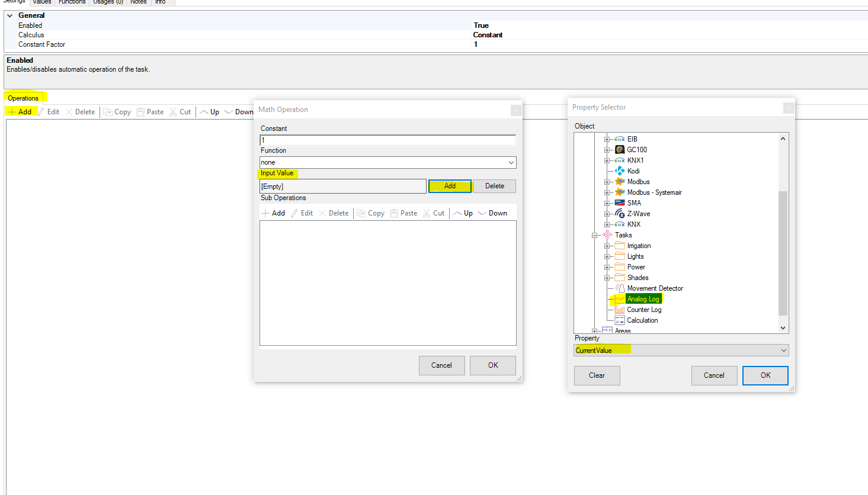Click the Kodi icon in object tree
Image resolution: width=868 pixels, height=495 pixels.
(x=620, y=171)
